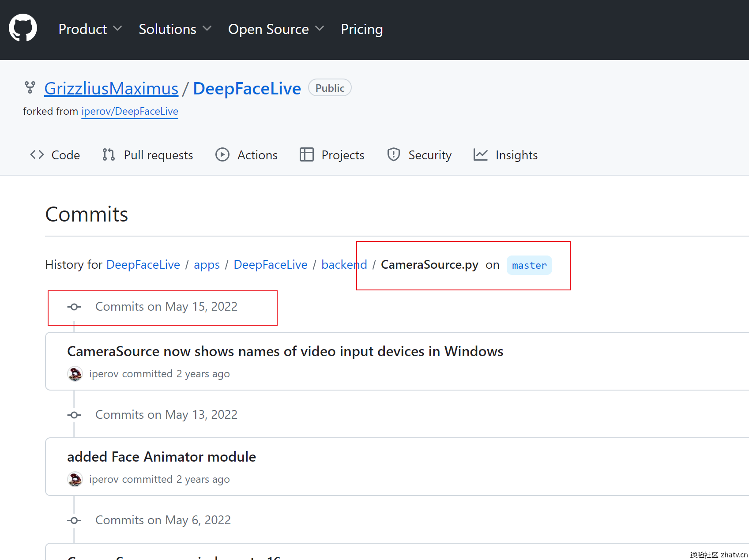The height and width of the screenshot is (560, 749).
Task: Click the Security shield icon
Action: (x=393, y=154)
